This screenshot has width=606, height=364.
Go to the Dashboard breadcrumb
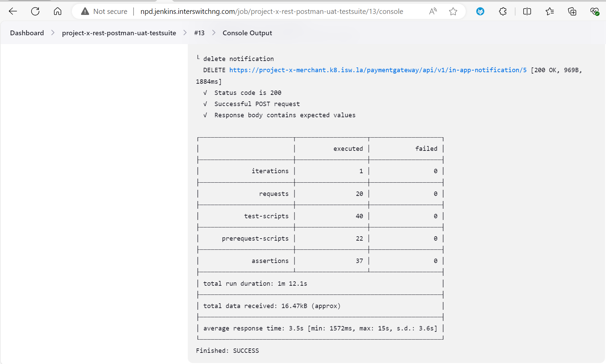27,33
